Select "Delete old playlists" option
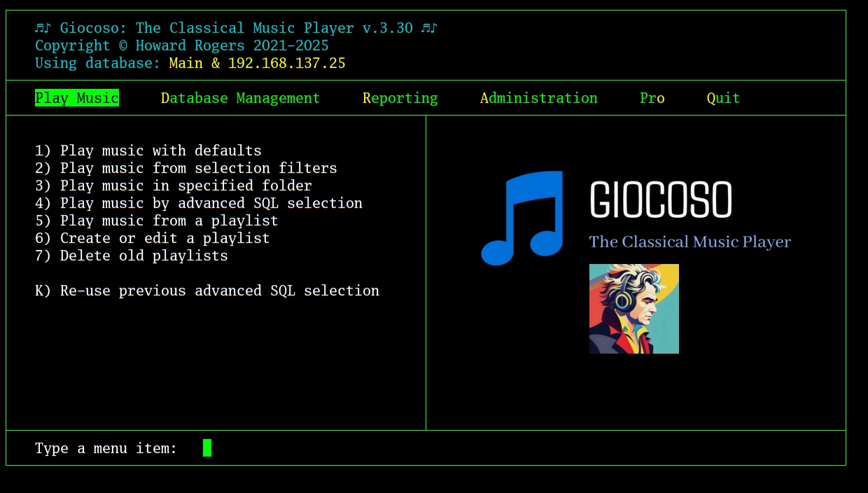Viewport: 868px width, 493px height. [131, 256]
